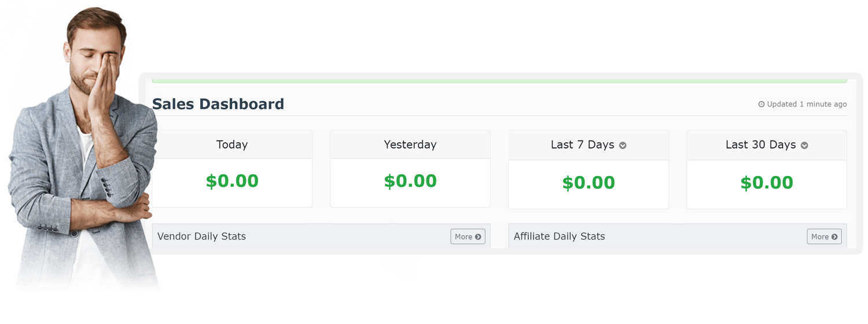Viewport: 868px width, 324px height.
Task: Click the Last 7 Days $0.00 amount
Action: (x=589, y=183)
